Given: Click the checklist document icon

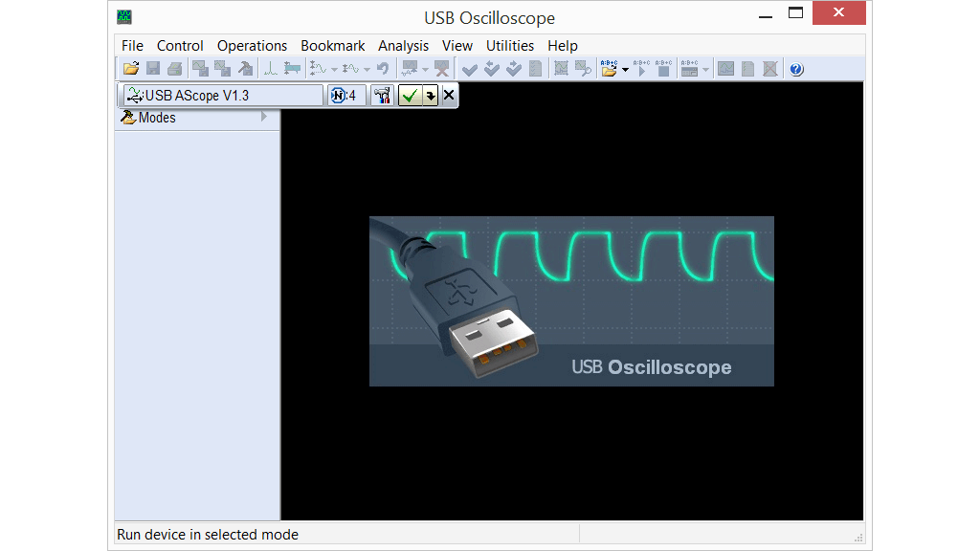Looking at the screenshot, I should point(536,69).
